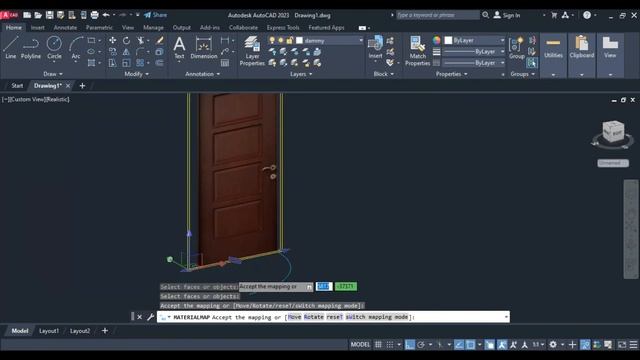Click the Mirror tool icon
This screenshot has height=360, width=640.
click(x=126, y=52)
